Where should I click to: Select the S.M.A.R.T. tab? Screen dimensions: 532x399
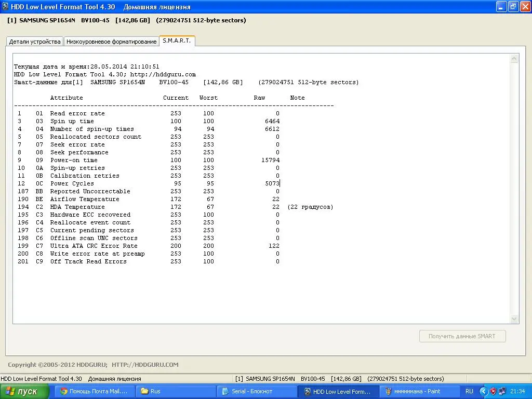coord(177,41)
